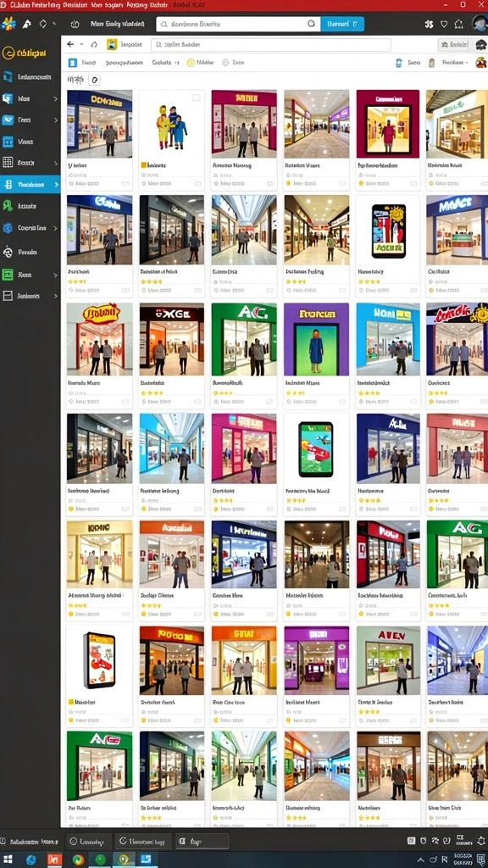The image size is (488, 868).
Task: Open the Windows Start button
Action: [x=8, y=860]
